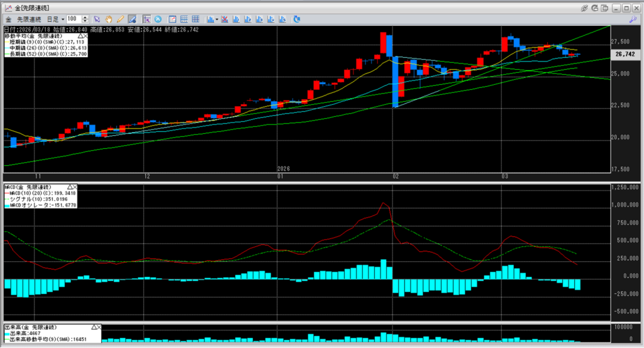644x348 pixels.
Task: Click the blue circled up-arrow toolbar icon
Action: pos(157,19)
